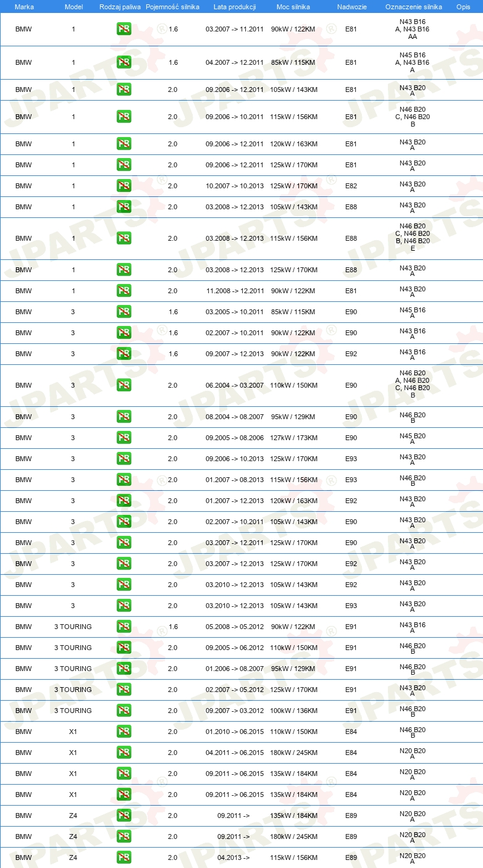Click fuel icon in 3 E90 127kW/173KM row

point(124,438)
